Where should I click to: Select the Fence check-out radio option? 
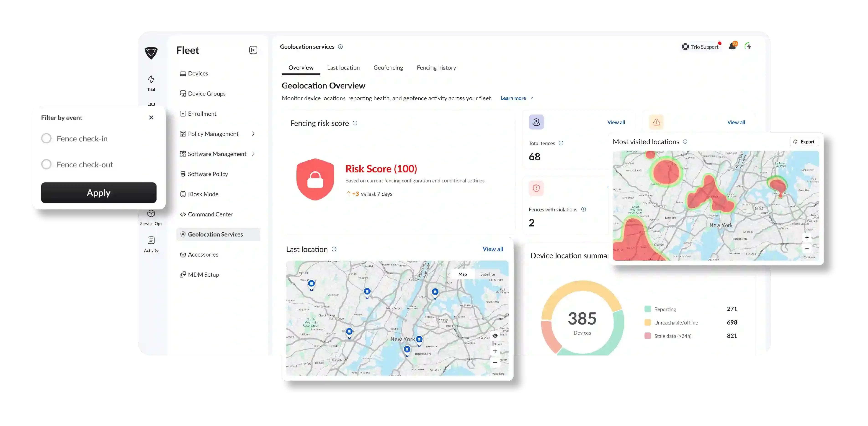pyautogui.click(x=46, y=164)
